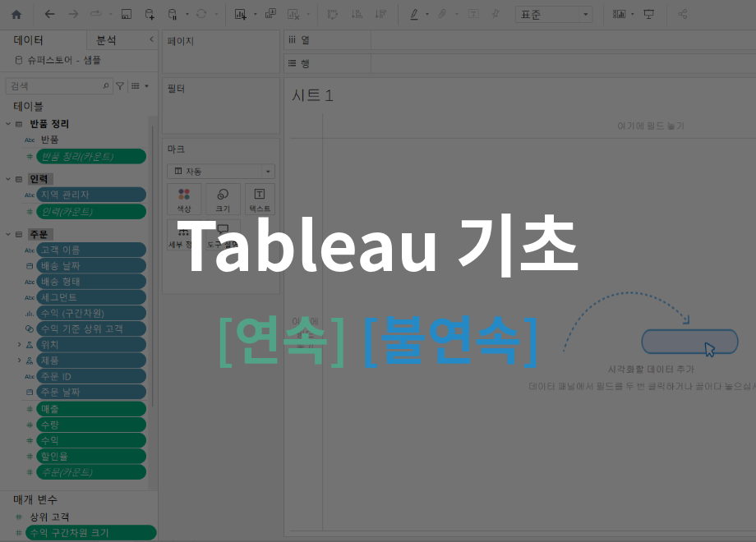
Task: Collapse the 반품 정리 table group
Action: [8, 124]
